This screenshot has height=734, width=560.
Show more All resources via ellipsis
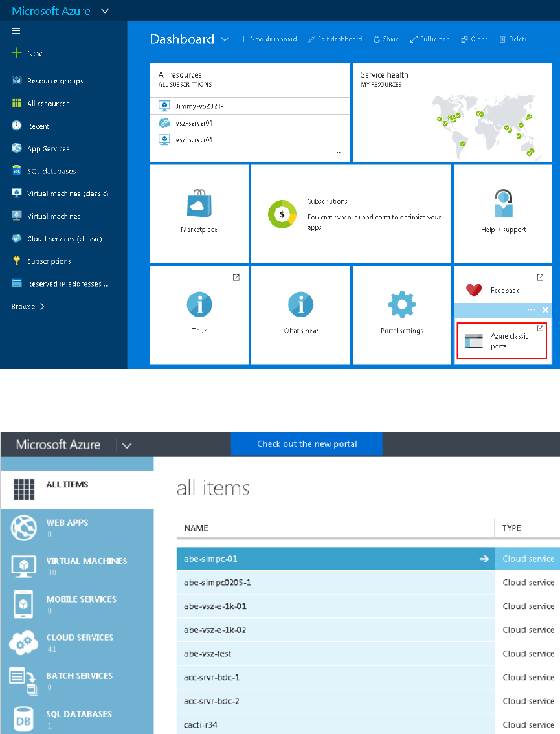pyautogui.click(x=339, y=153)
